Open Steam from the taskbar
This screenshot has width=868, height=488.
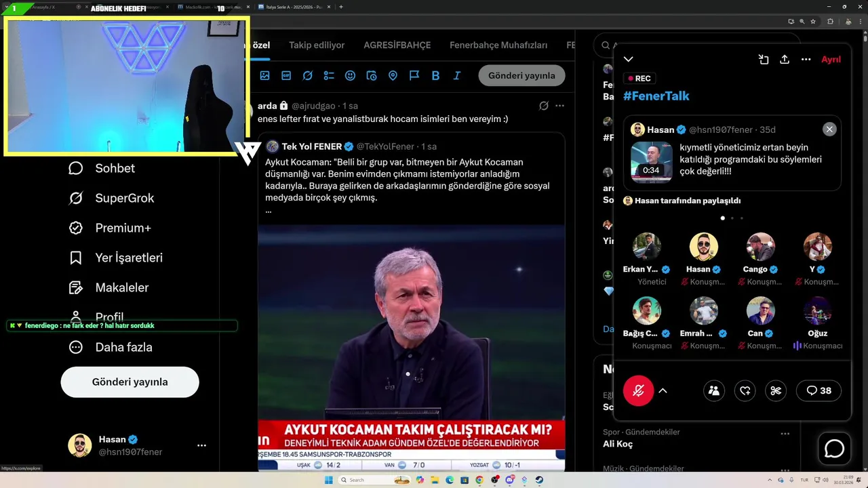pyautogui.click(x=539, y=480)
